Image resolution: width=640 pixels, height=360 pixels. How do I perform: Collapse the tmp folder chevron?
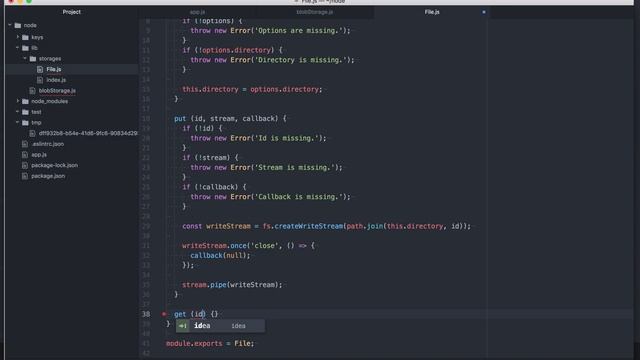click(x=18, y=122)
